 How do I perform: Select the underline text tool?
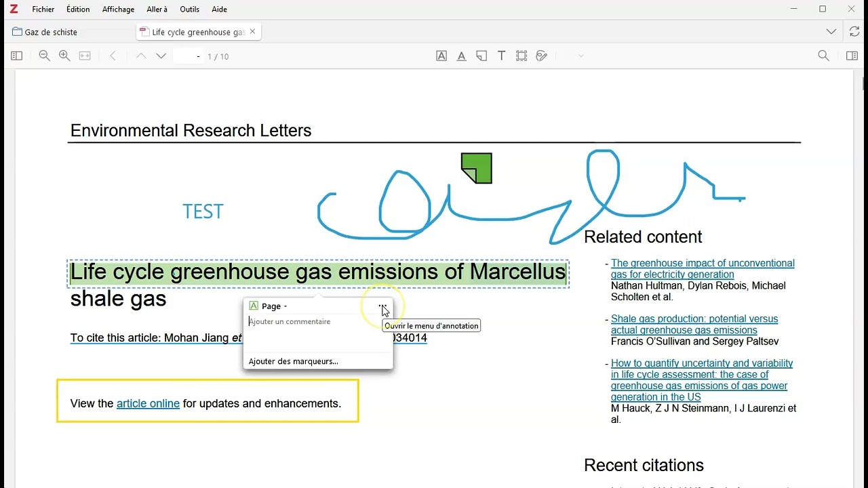click(x=462, y=56)
